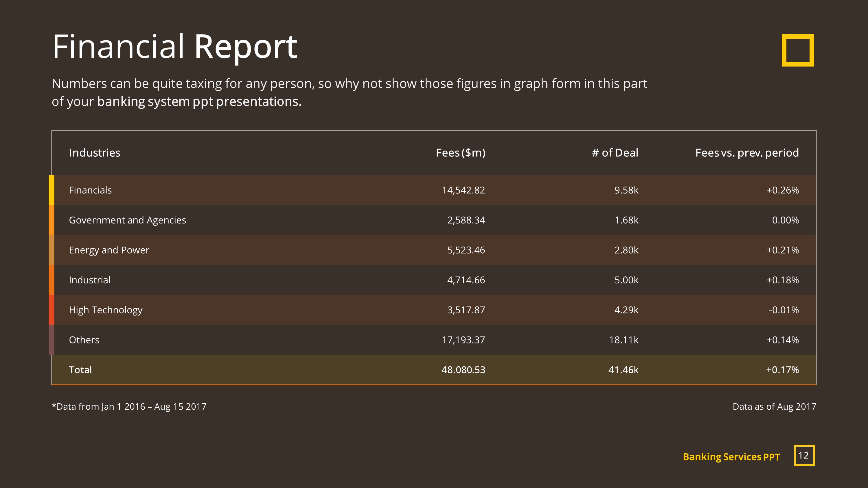Click the Banking Services PPT footer text

tap(731, 457)
